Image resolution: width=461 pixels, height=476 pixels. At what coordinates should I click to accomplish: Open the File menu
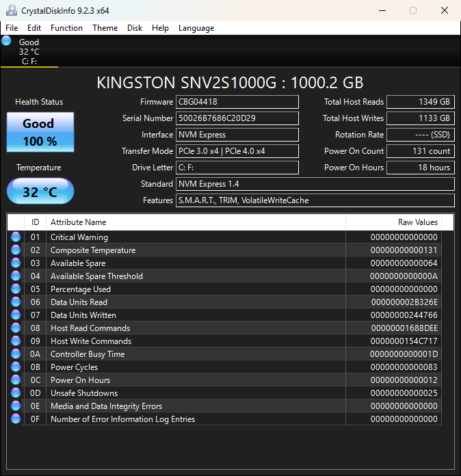tap(12, 28)
